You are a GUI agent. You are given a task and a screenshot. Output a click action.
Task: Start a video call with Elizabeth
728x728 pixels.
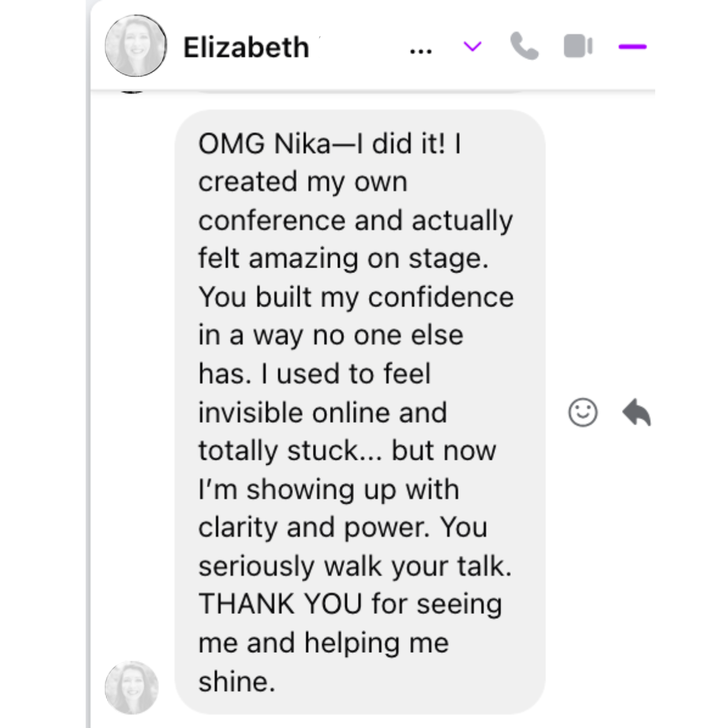click(x=578, y=47)
